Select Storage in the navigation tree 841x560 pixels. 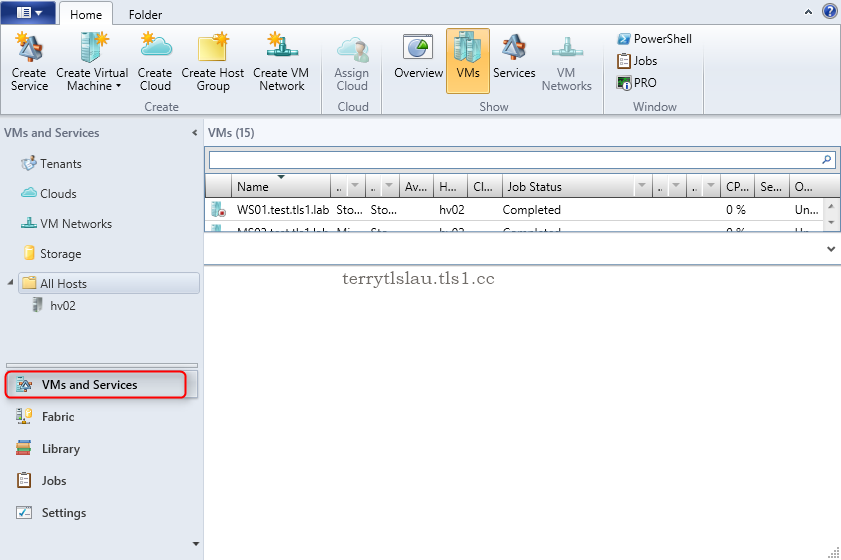point(52,254)
